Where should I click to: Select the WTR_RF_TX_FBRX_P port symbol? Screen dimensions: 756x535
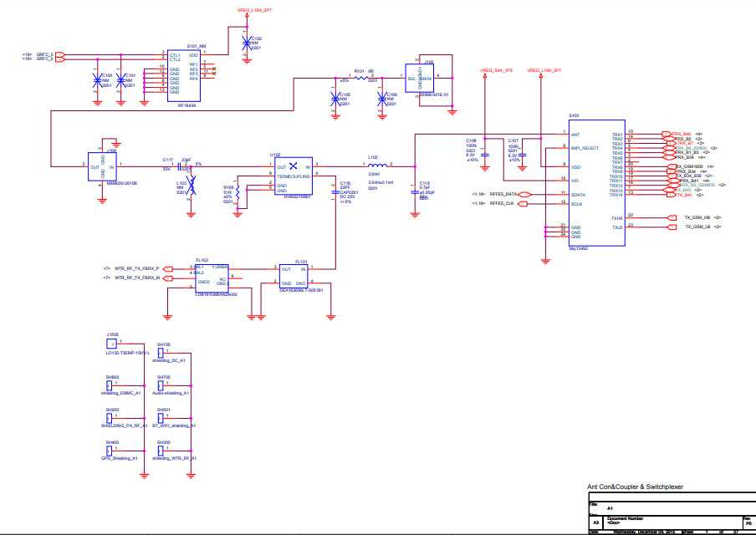[168, 268]
